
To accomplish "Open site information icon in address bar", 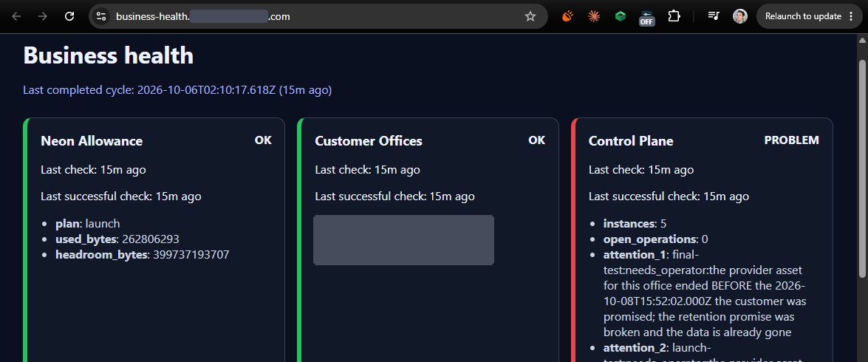I will tap(101, 16).
